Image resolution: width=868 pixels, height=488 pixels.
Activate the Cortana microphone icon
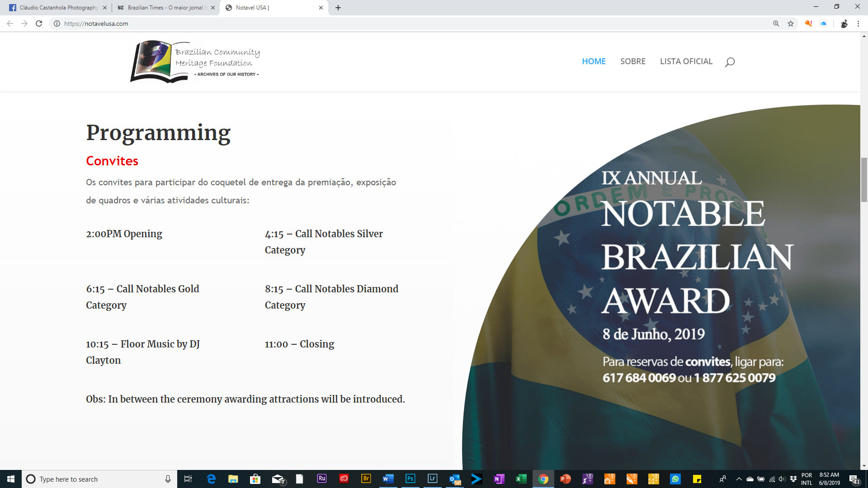(x=168, y=479)
